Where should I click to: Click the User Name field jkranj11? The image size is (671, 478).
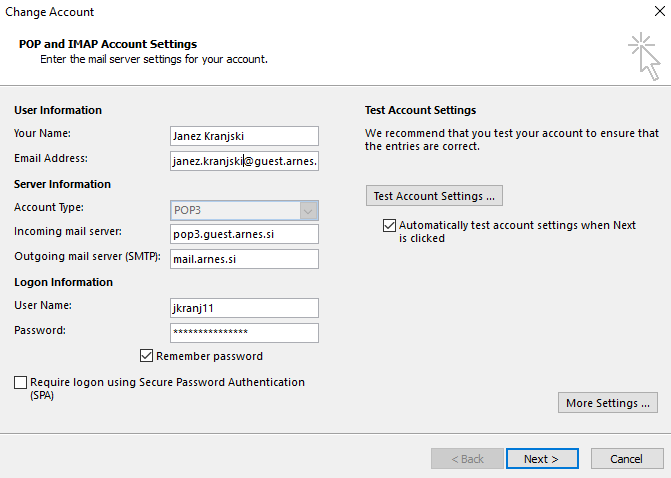[x=244, y=308]
